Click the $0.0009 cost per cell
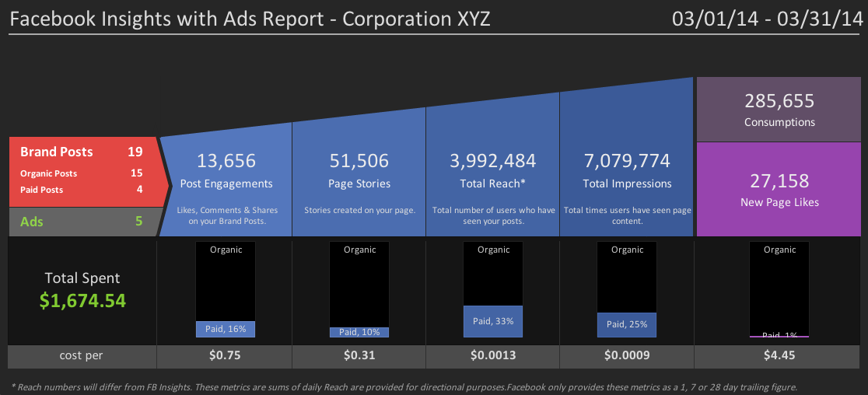The height and width of the screenshot is (395, 868). [x=627, y=355]
